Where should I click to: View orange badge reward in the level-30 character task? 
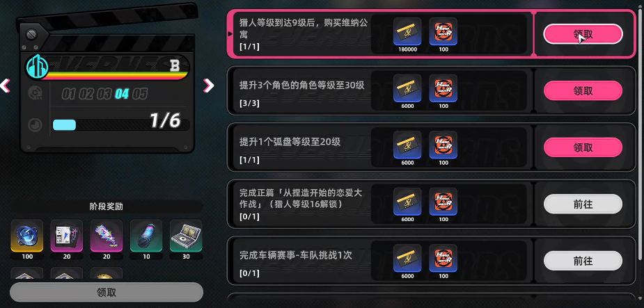point(443,88)
